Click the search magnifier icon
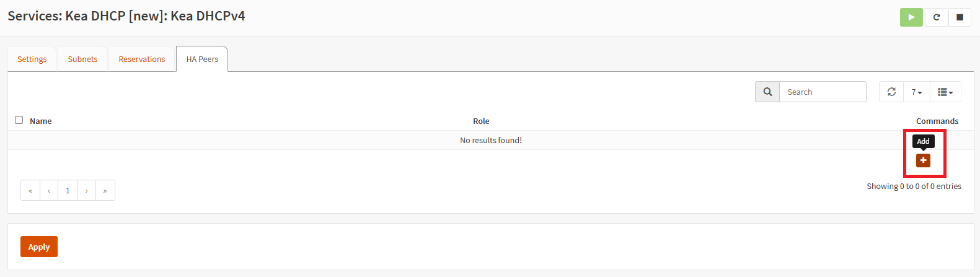This screenshot has width=980, height=277. coord(767,92)
